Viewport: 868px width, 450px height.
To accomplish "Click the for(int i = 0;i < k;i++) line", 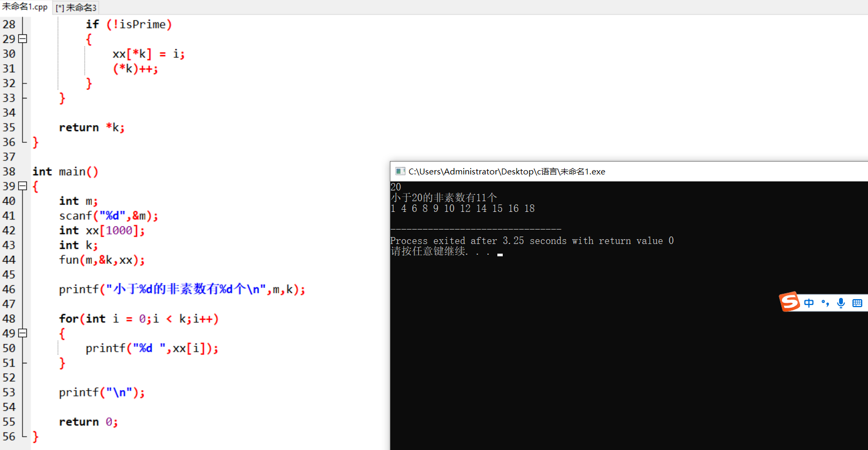I will (x=139, y=318).
